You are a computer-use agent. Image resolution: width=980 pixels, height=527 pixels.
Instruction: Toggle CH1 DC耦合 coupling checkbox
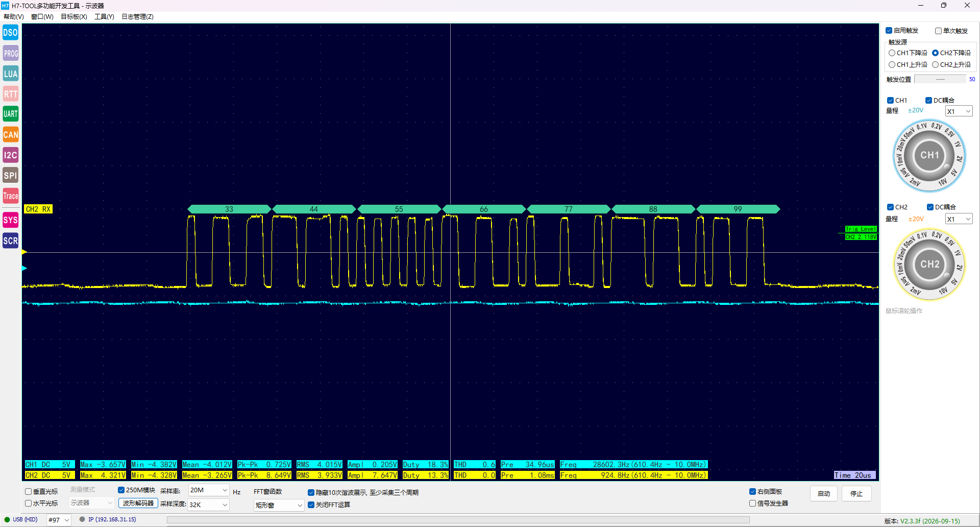928,101
